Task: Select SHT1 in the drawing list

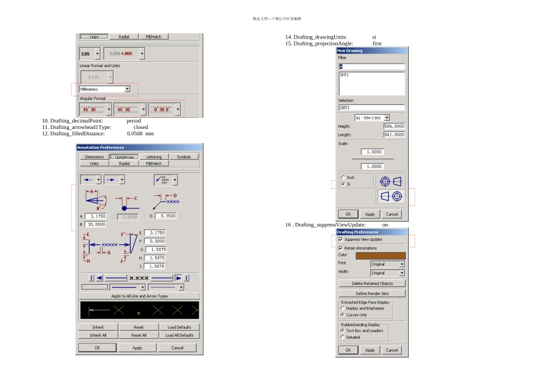Action: click(x=344, y=75)
